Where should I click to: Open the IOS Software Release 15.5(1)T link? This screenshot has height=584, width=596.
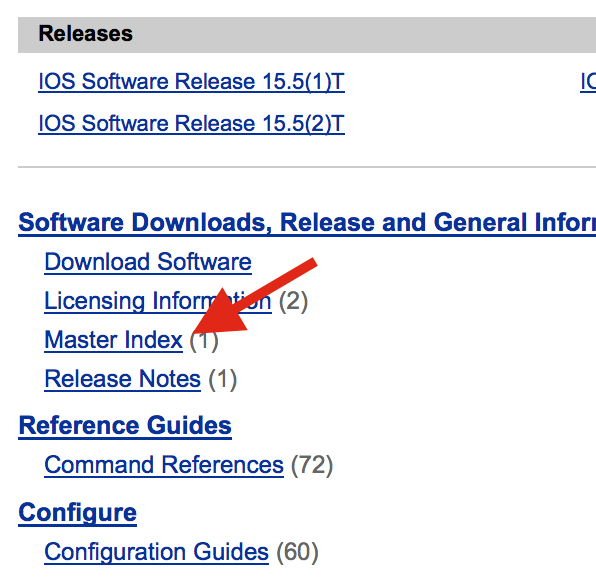(x=191, y=81)
